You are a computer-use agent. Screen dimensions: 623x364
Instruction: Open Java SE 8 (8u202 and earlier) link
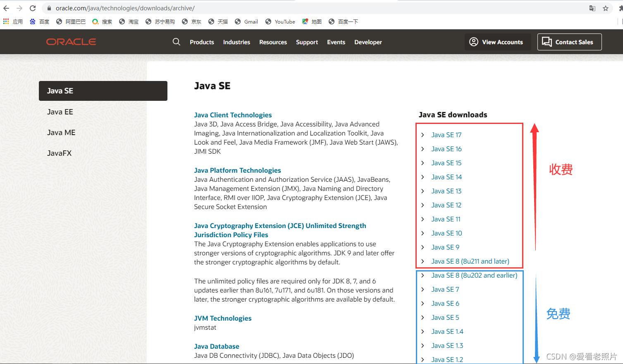coord(474,275)
